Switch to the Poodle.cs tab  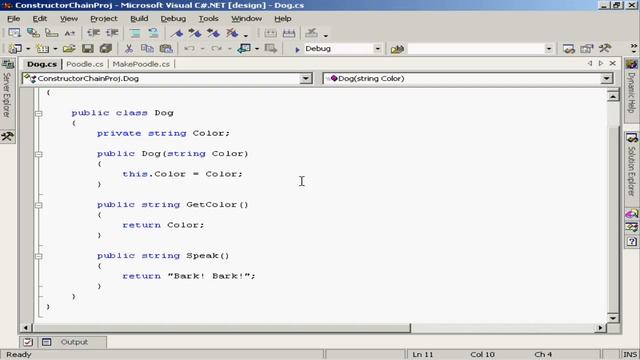[85, 64]
